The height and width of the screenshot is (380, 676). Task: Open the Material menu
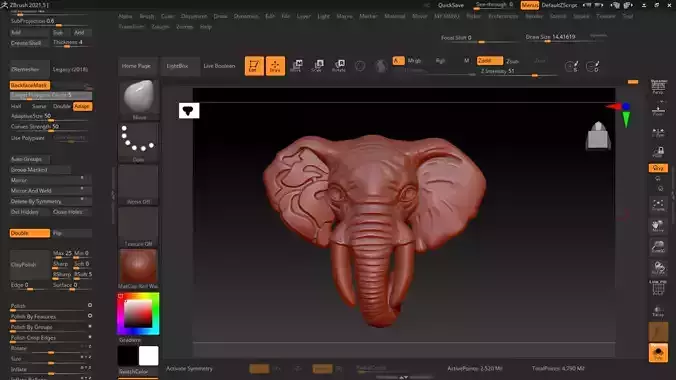coord(394,16)
